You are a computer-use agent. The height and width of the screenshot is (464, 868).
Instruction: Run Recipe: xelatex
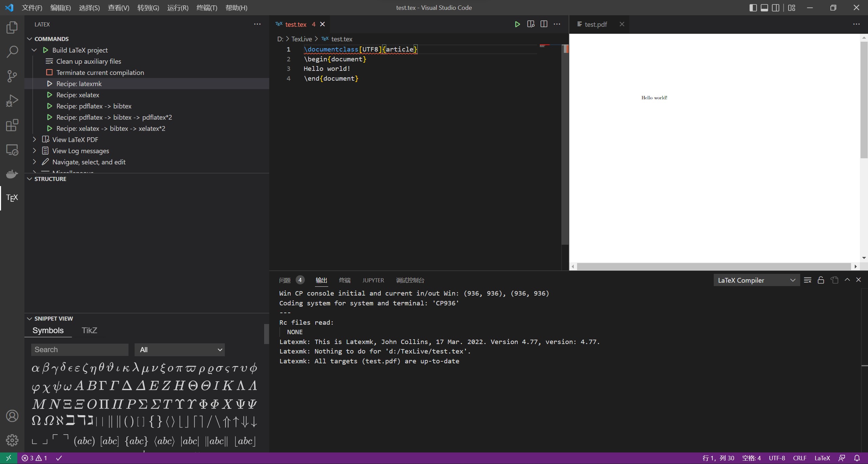78,95
